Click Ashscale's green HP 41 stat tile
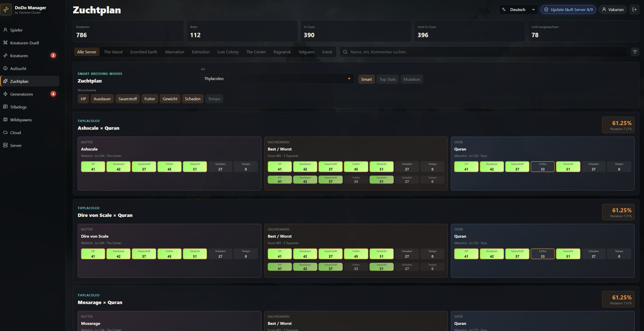The width and height of the screenshot is (644, 331). (93, 167)
